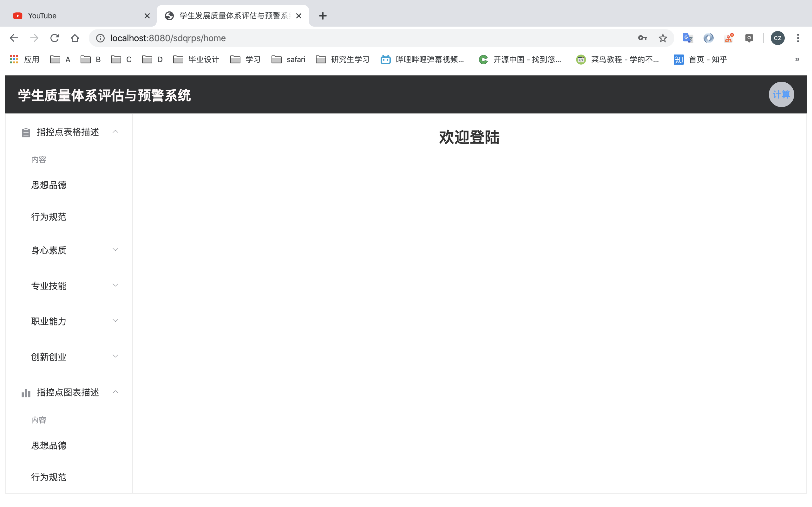
Task: Open the 哔哩哔哩 bookmark
Action: tap(422, 59)
